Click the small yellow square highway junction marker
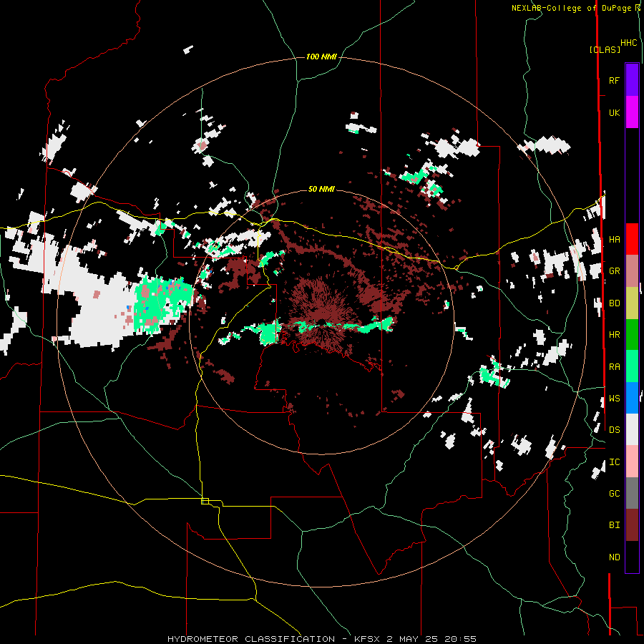This screenshot has width=644, height=644. pos(205,501)
